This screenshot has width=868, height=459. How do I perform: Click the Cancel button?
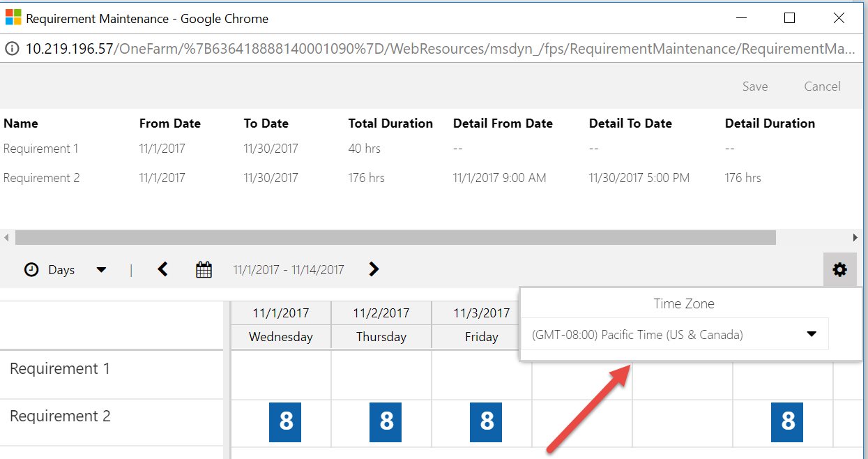coord(822,86)
